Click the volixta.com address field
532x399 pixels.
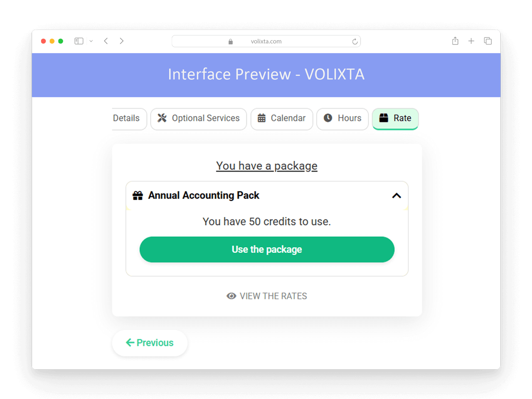tap(266, 41)
